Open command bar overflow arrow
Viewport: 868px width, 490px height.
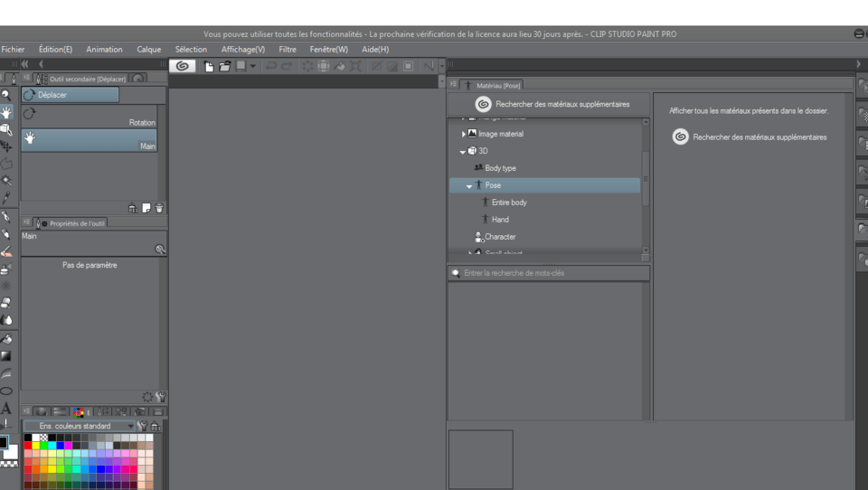[442, 66]
